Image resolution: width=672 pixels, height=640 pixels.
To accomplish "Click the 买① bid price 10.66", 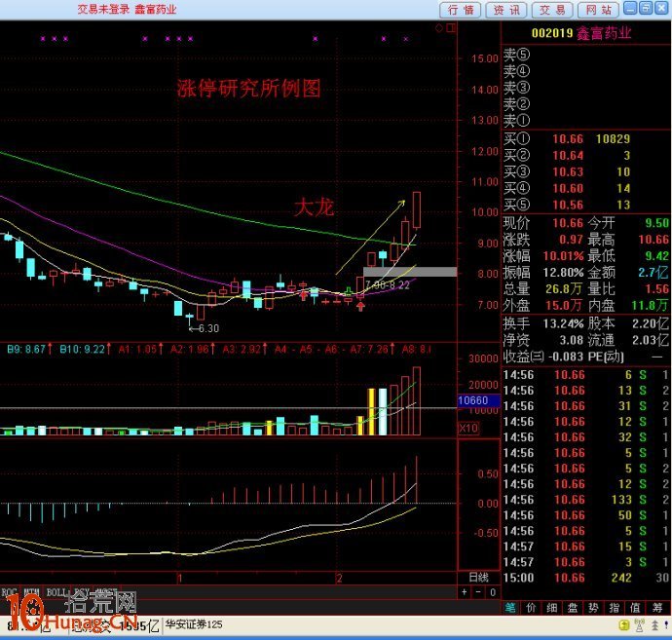I will (x=568, y=139).
